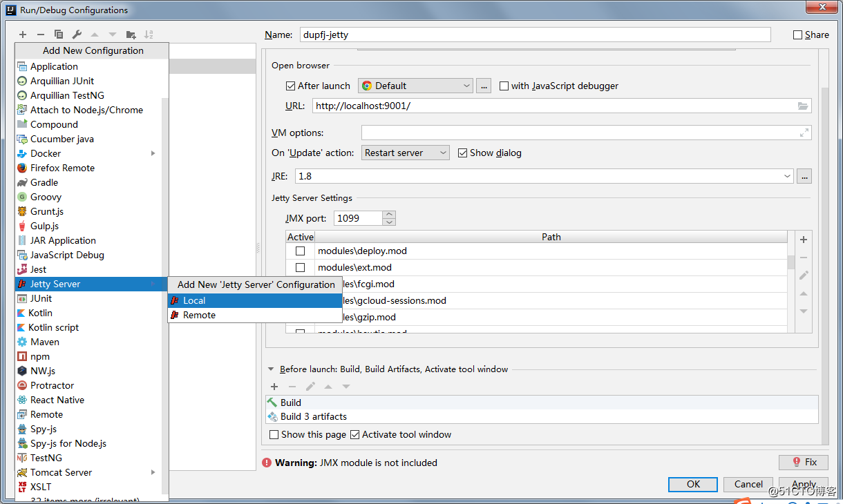Click the Kotlin icon
The image size is (843, 504).
[x=22, y=313]
